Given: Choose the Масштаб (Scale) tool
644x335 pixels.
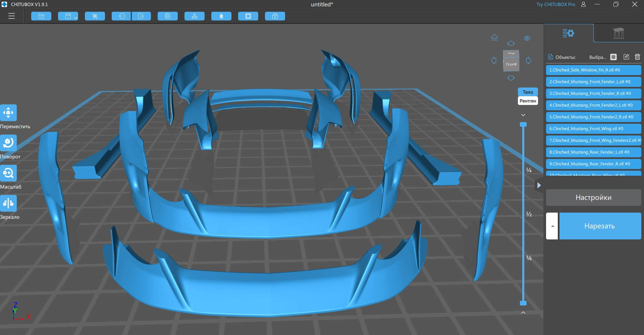Looking at the screenshot, I should click(8, 173).
